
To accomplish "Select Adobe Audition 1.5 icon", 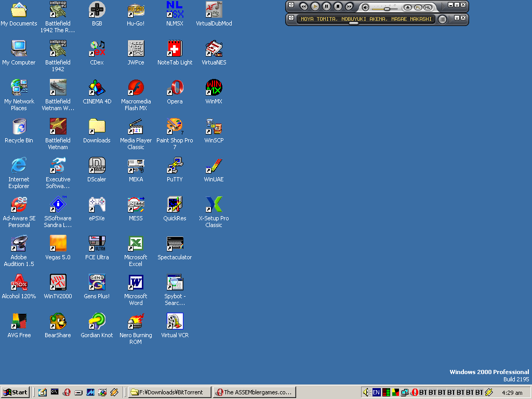I will 19,251.
